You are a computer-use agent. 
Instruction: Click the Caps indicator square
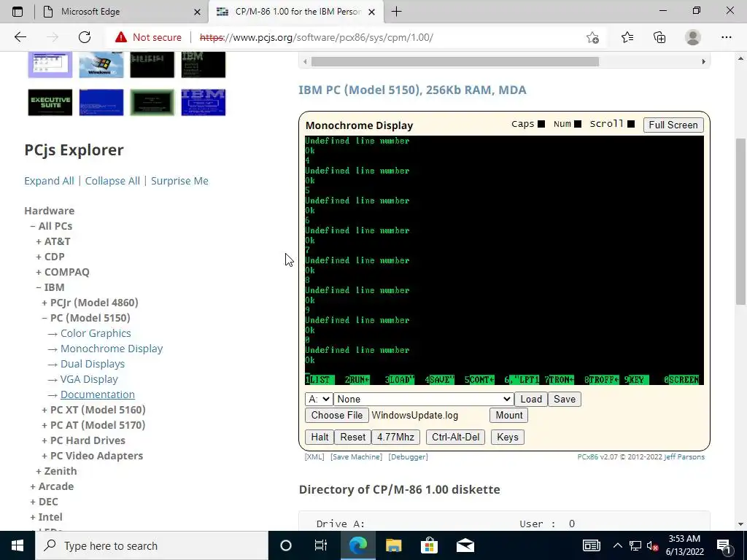541,124
